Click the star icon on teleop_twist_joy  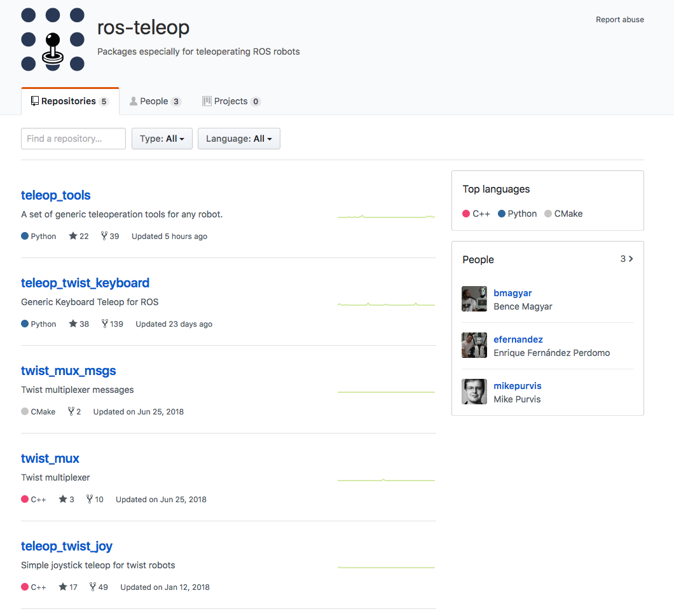[63, 587]
